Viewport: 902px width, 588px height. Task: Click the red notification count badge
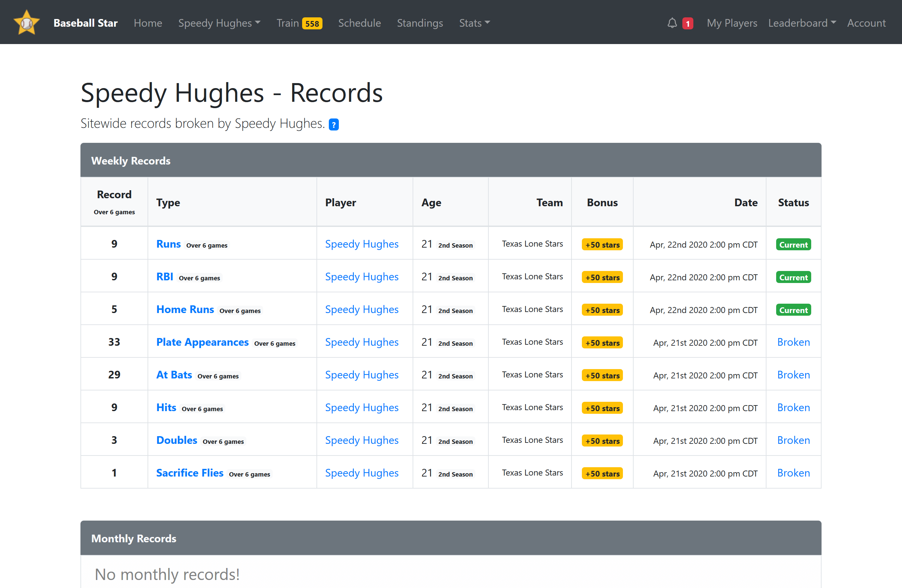[x=687, y=23]
